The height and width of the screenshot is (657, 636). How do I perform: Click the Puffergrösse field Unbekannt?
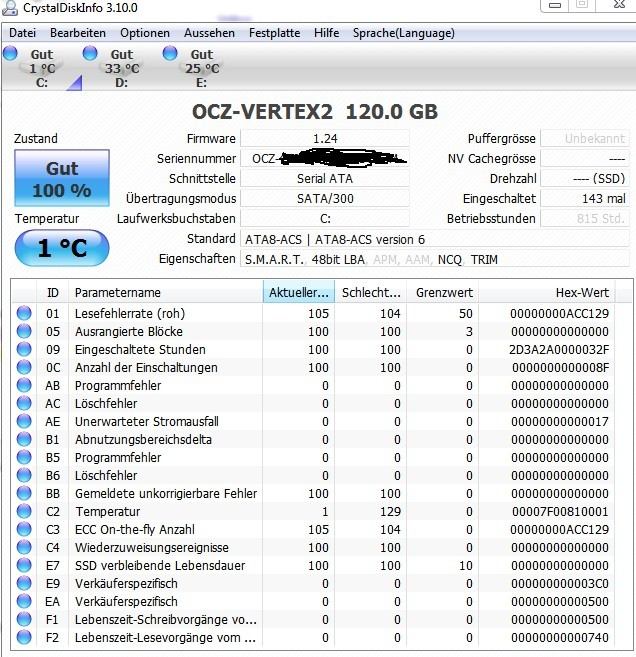(x=585, y=139)
